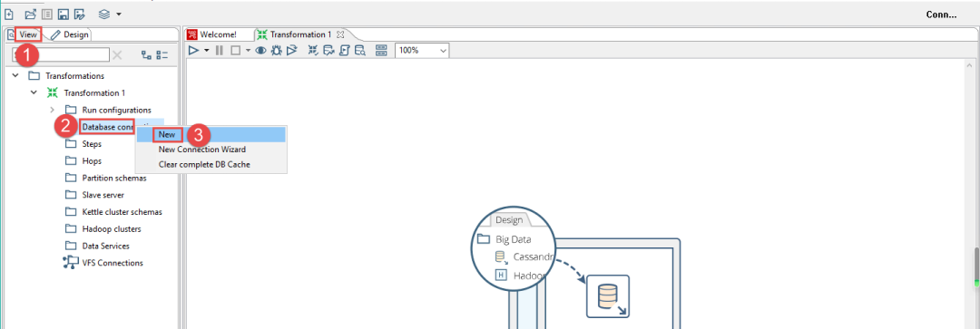Open the 100% zoom dropdown
This screenshot has width=980, height=329.
click(x=422, y=51)
